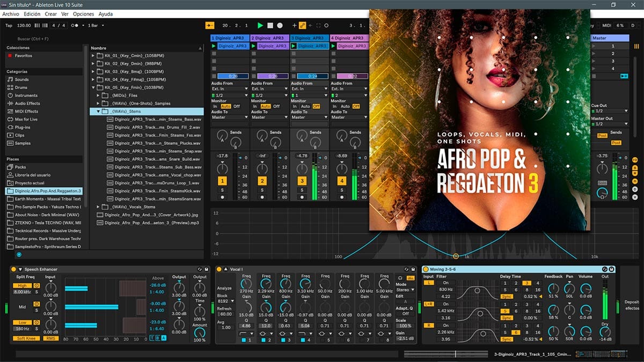Viewport: 644px width, 362px height.
Task: Select the MIDI Effects category icon
Action: [x=10, y=112]
